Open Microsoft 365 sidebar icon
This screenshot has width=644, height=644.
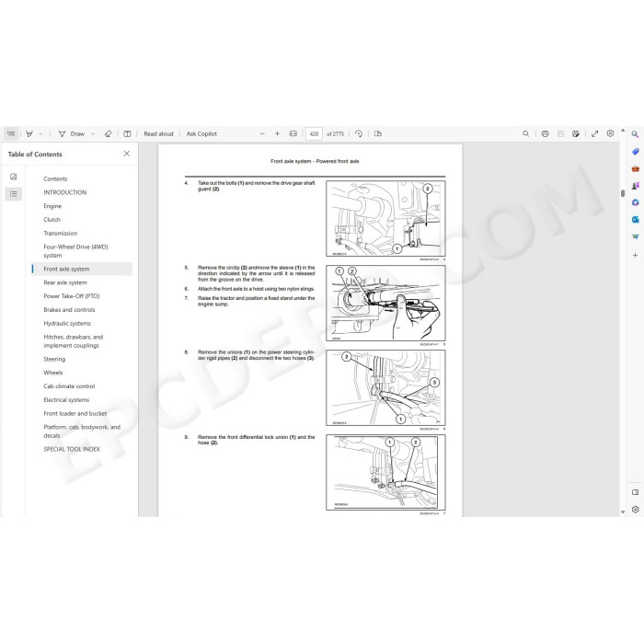coord(635,202)
